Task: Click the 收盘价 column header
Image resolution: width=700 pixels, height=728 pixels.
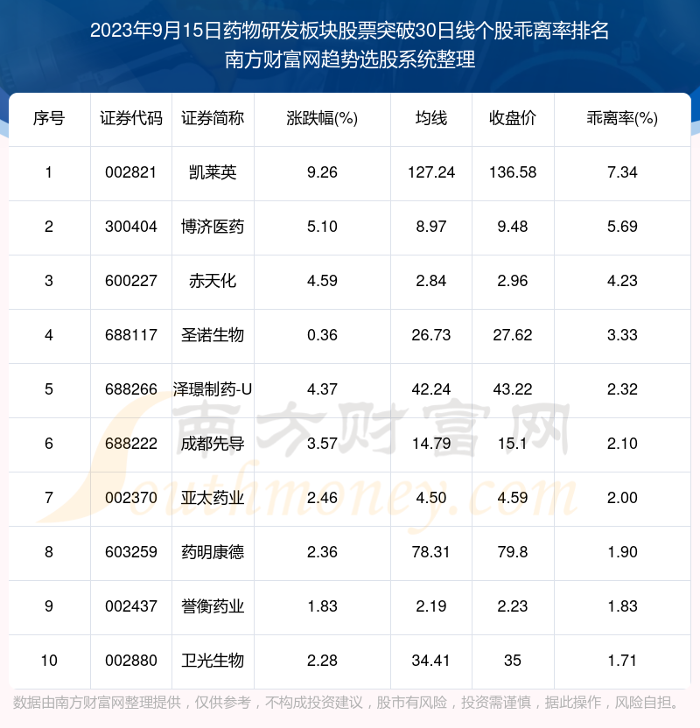Action: click(x=513, y=119)
